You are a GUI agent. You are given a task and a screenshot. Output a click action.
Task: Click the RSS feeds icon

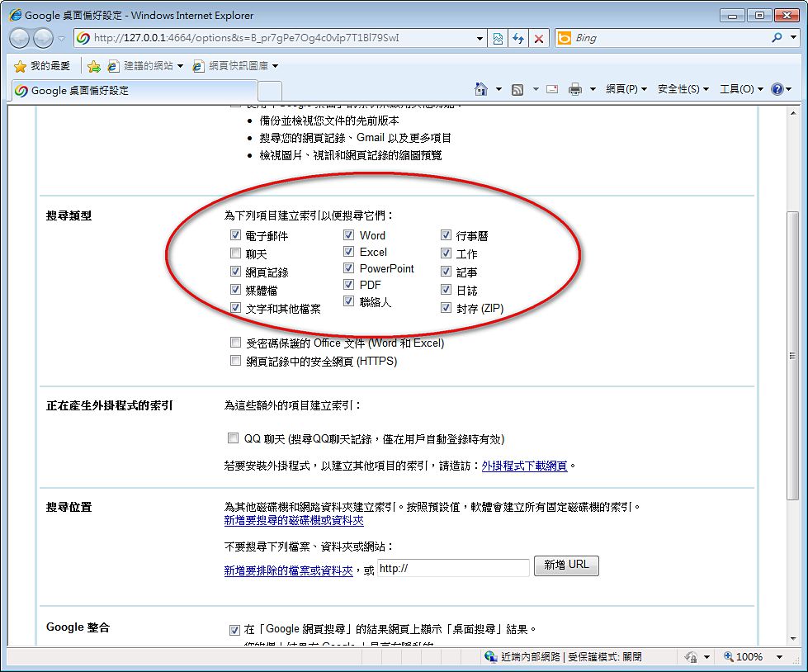coord(517,90)
